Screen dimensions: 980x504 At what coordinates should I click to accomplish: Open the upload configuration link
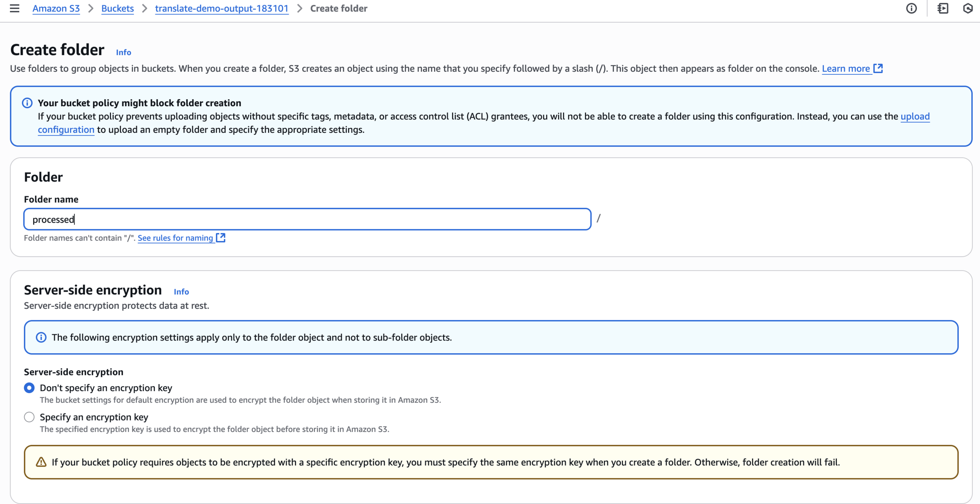(915, 116)
